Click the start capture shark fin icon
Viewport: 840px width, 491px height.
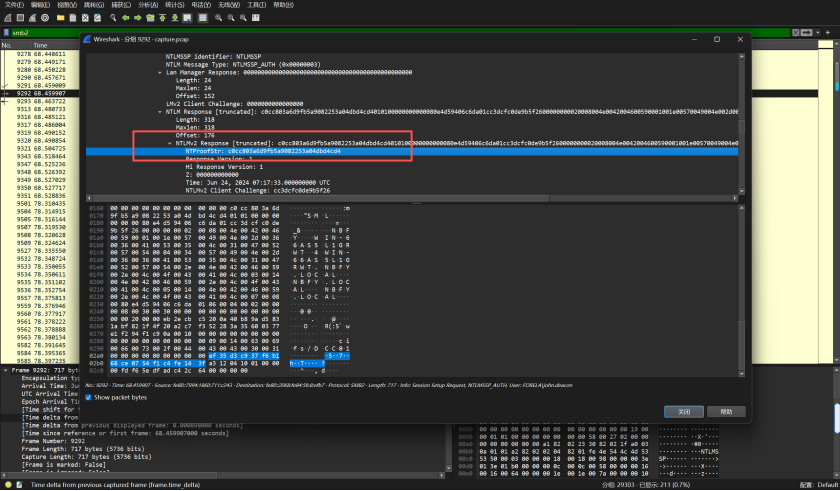pos(6,17)
